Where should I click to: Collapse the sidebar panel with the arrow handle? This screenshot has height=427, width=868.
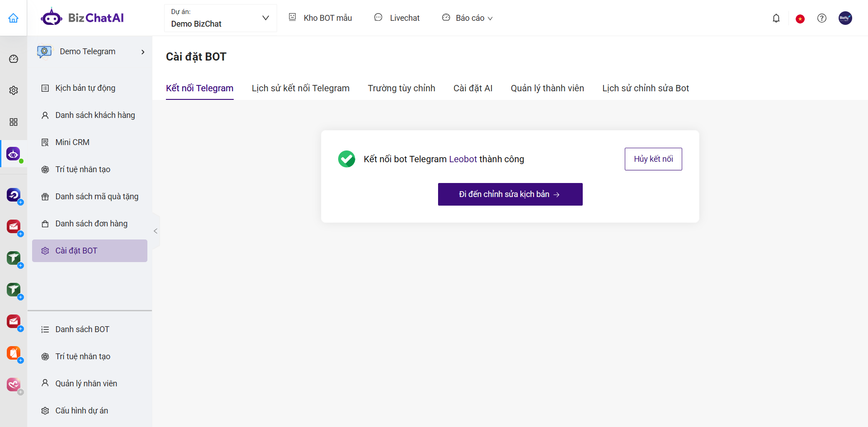[156, 231]
